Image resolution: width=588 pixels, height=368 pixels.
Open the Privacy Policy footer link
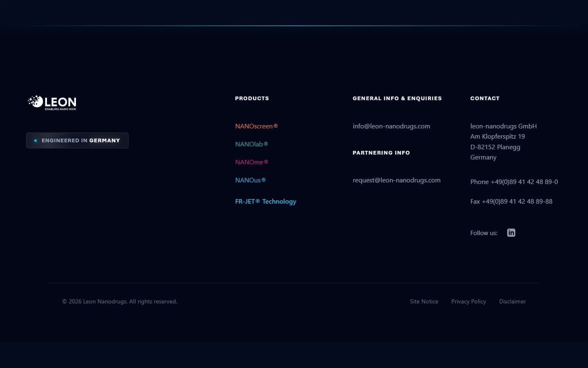[x=469, y=301]
